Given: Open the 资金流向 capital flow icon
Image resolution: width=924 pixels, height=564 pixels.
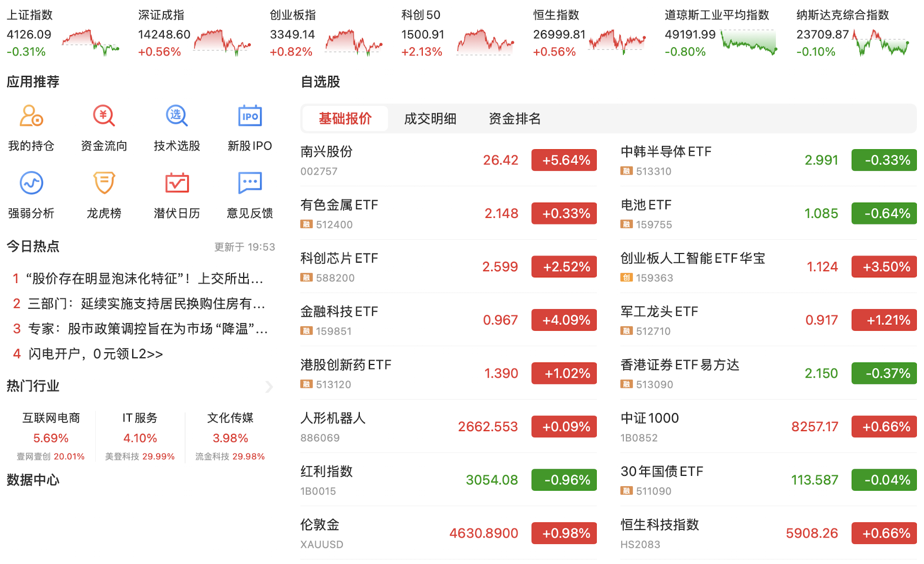Looking at the screenshot, I should (104, 116).
